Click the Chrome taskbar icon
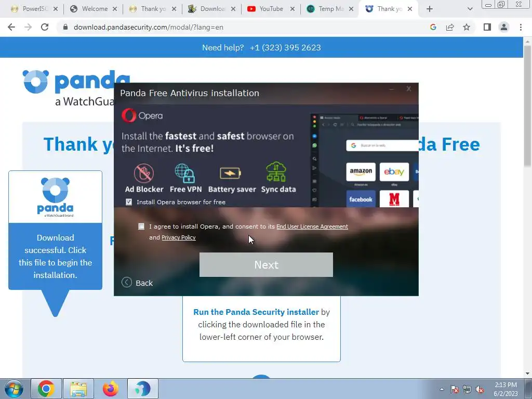This screenshot has width=532, height=399. (46, 389)
